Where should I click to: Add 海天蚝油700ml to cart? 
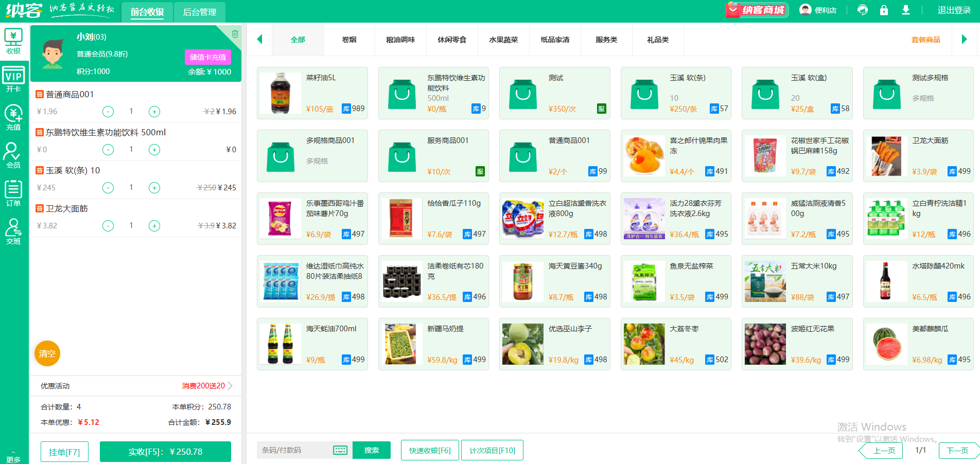click(312, 344)
